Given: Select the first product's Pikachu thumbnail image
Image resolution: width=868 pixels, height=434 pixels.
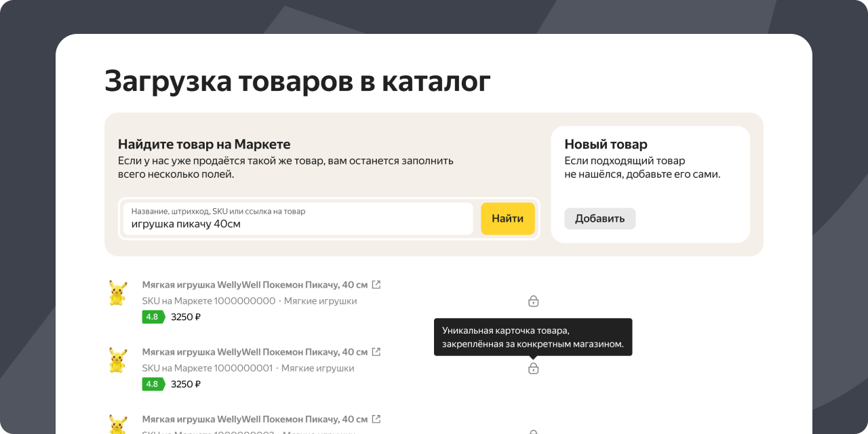Looking at the screenshot, I should pyautogui.click(x=118, y=293).
